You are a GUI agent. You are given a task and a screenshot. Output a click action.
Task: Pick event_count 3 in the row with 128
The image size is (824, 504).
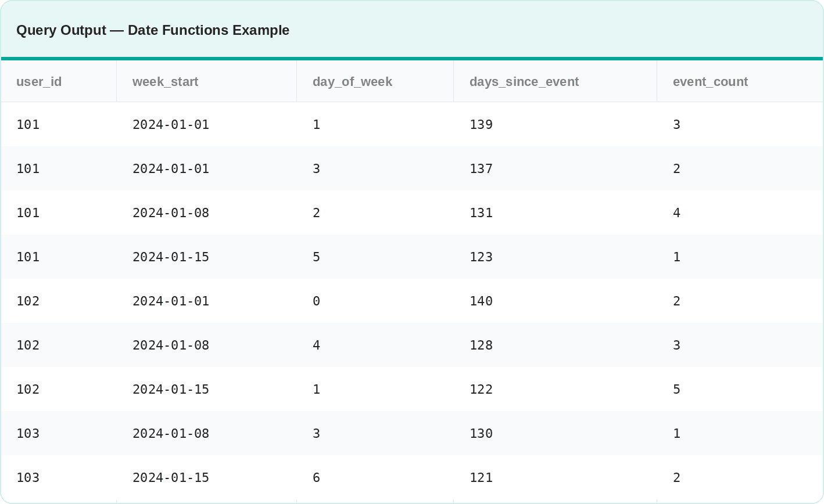tap(676, 345)
